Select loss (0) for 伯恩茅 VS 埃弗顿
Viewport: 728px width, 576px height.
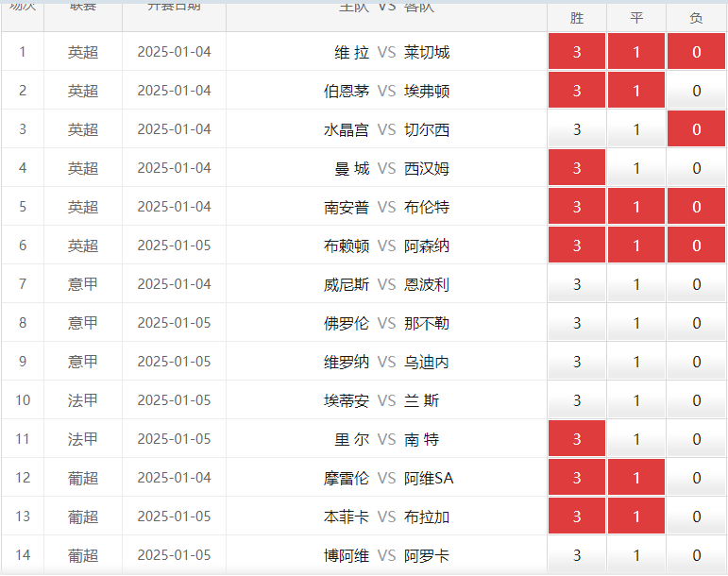coord(696,90)
